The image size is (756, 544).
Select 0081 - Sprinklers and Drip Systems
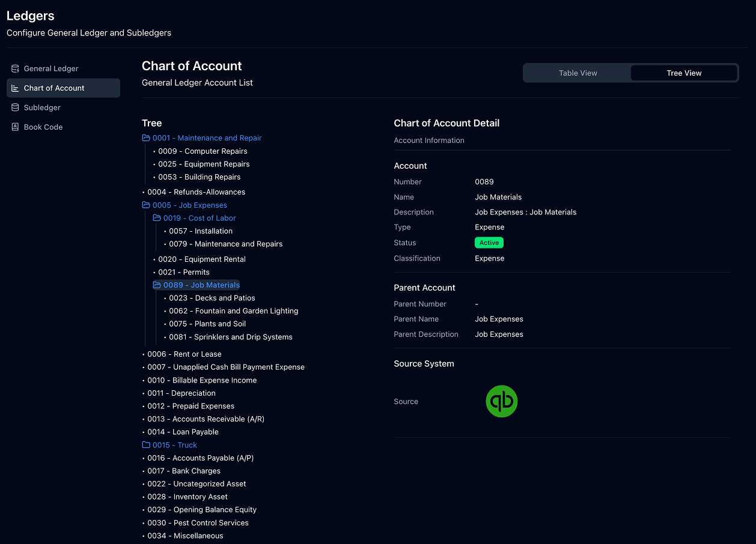pyautogui.click(x=231, y=337)
